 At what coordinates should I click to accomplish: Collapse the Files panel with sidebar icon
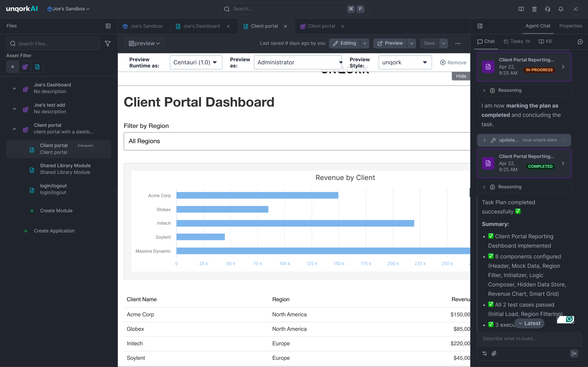(108, 26)
